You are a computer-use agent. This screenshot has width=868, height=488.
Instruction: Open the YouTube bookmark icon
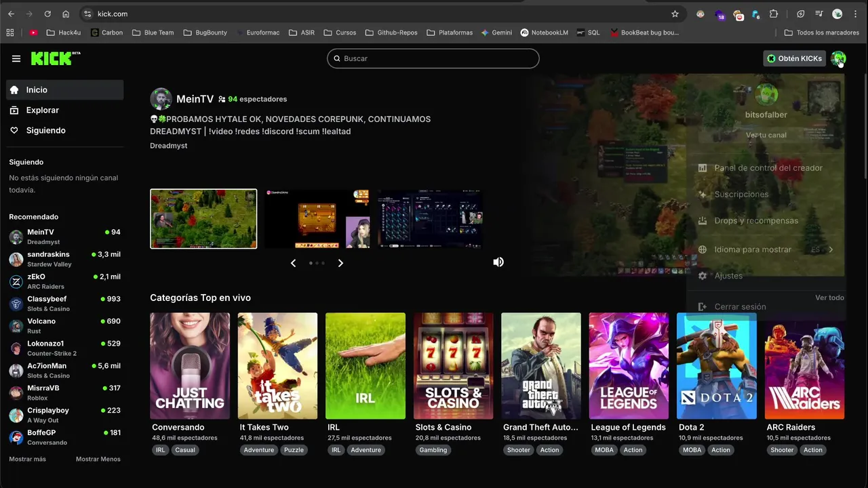pos(33,33)
